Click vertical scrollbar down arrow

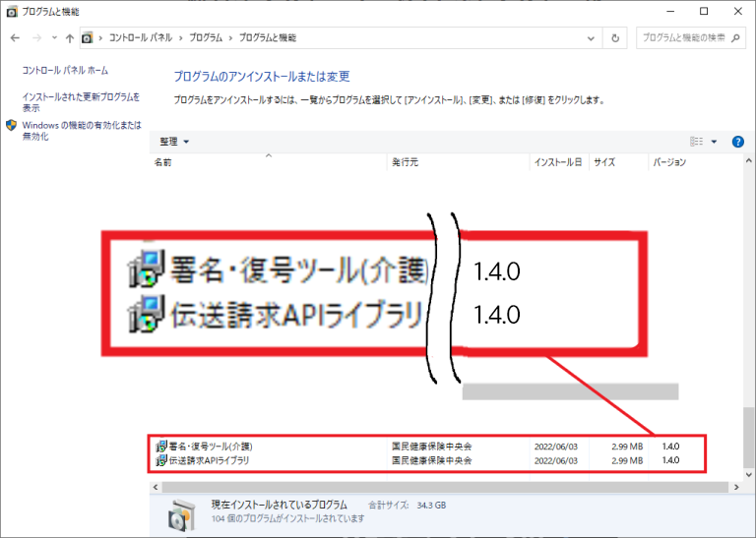tap(749, 475)
